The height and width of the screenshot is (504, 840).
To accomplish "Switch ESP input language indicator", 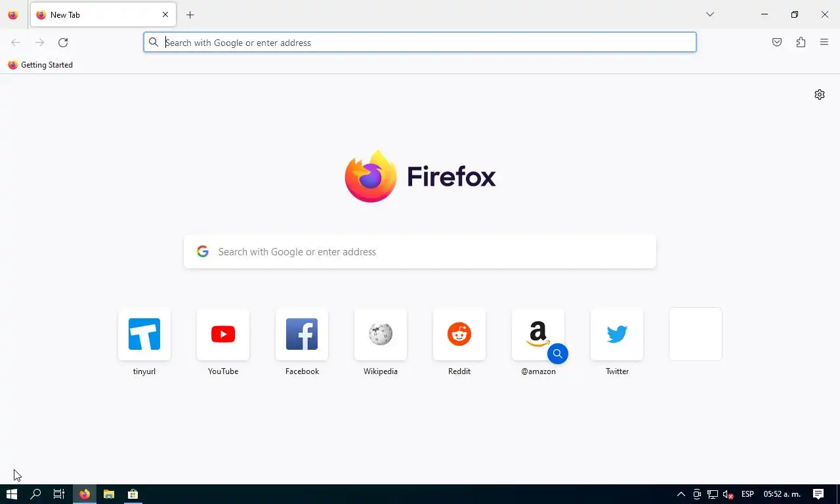I will (747, 494).
